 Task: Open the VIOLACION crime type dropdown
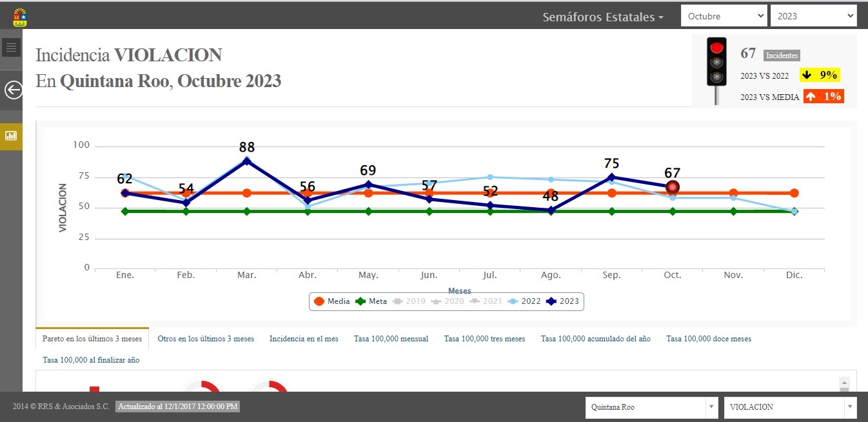coord(790,407)
